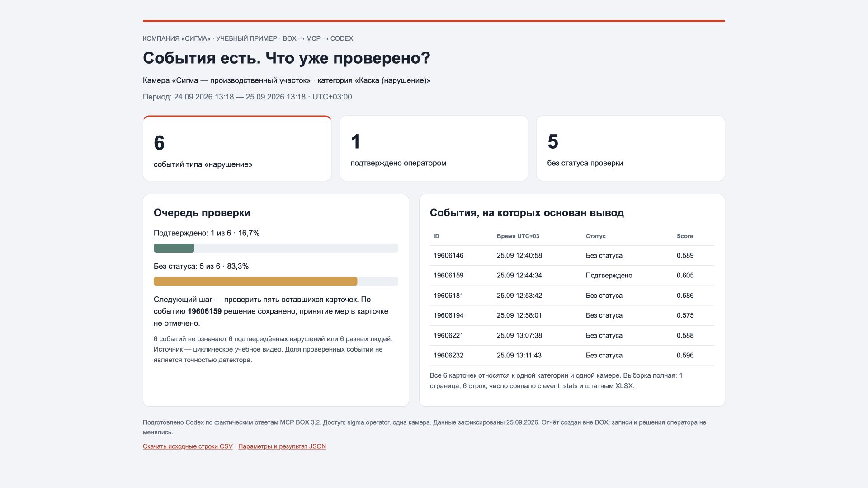
Task: Open the 'Параметры и результат JSON' link
Action: [x=282, y=446]
